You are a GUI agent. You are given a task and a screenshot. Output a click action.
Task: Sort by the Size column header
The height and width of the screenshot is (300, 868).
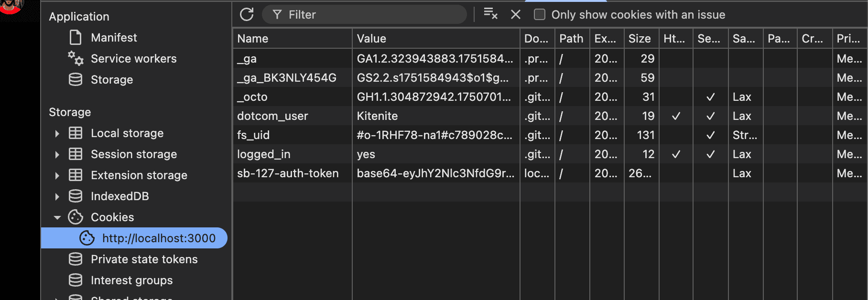pos(640,38)
